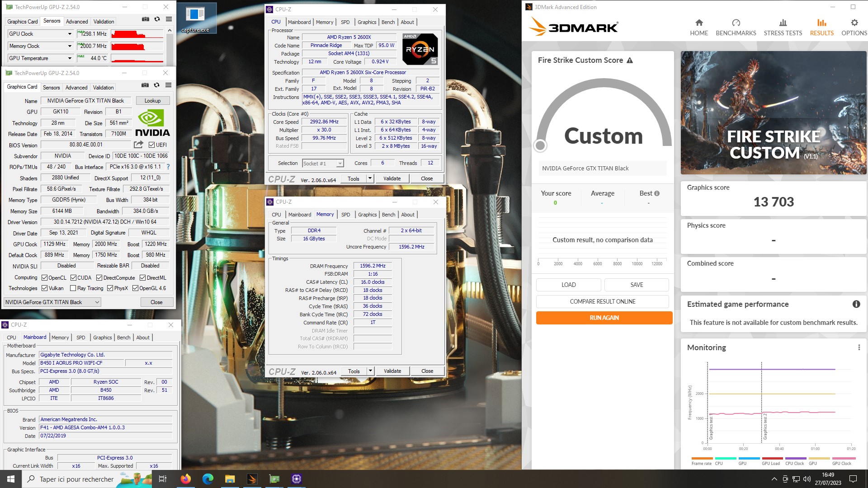Switch to the Bench tab in the bottom-left CPU-Z window

click(x=123, y=338)
